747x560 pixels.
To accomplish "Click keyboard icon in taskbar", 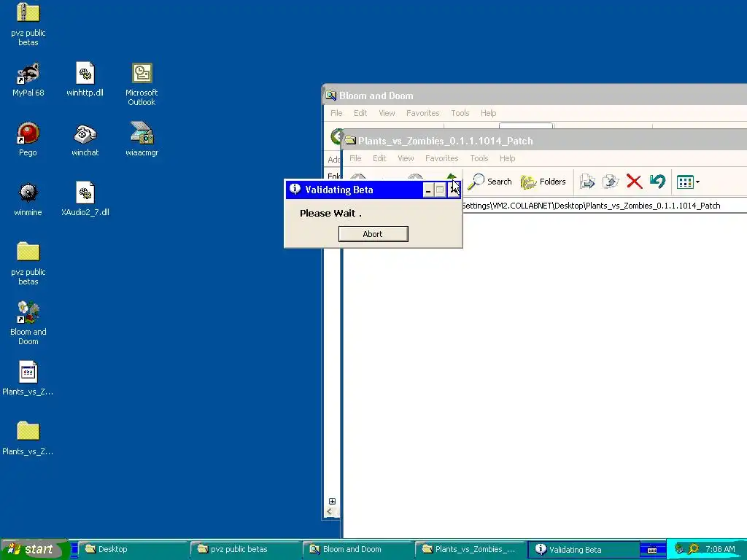I will click(x=652, y=550).
